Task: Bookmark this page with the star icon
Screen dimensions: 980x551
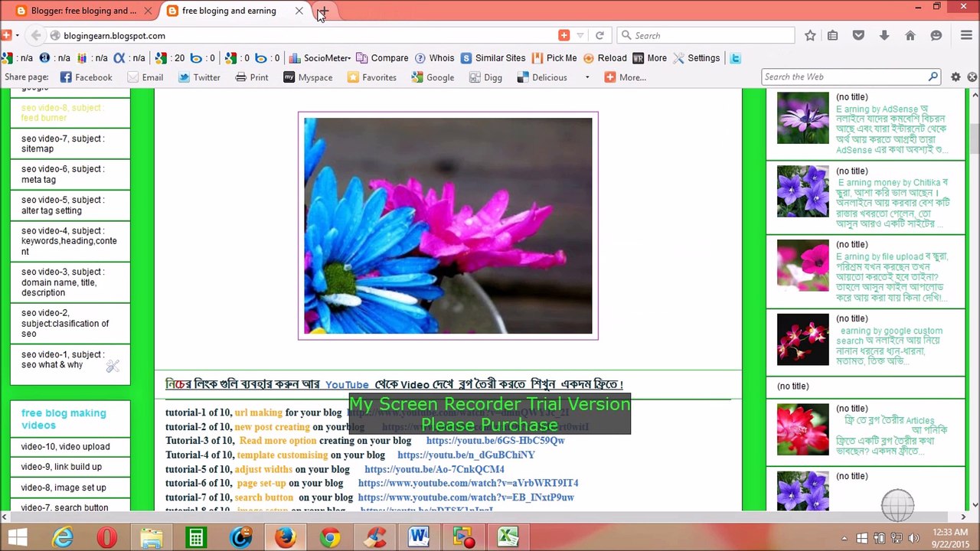Action: coord(810,35)
